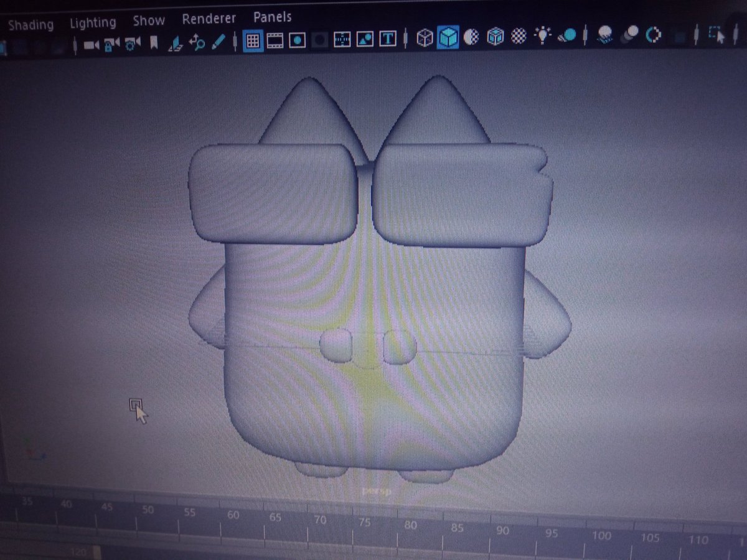The width and height of the screenshot is (747, 560).
Task: Jump to frame 40 on the time slider
Action: pos(67,504)
